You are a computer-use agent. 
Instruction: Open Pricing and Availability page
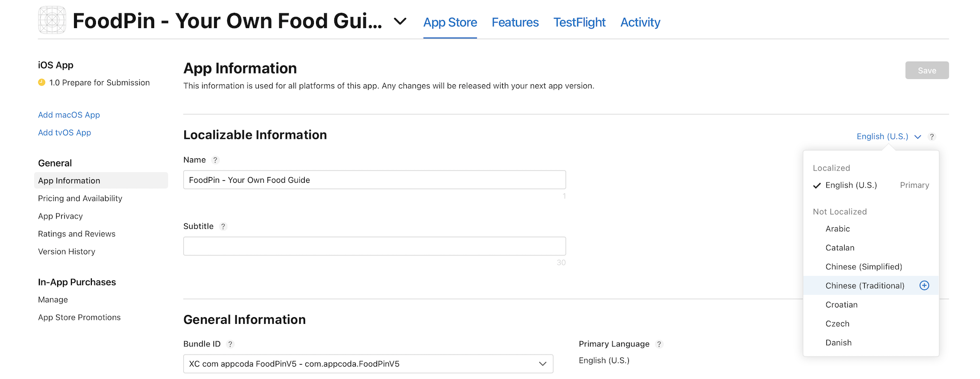tap(80, 198)
